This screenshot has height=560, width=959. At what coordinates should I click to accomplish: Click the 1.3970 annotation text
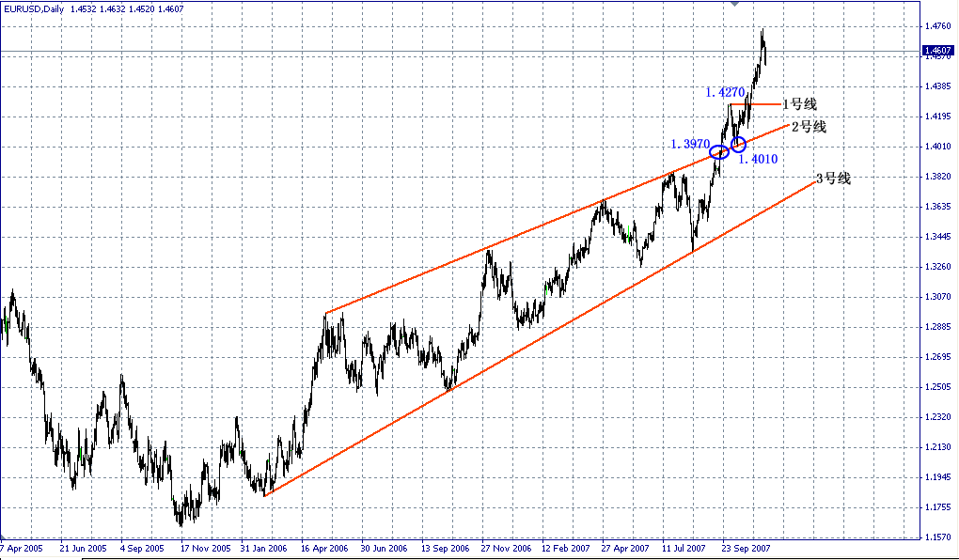(x=691, y=145)
